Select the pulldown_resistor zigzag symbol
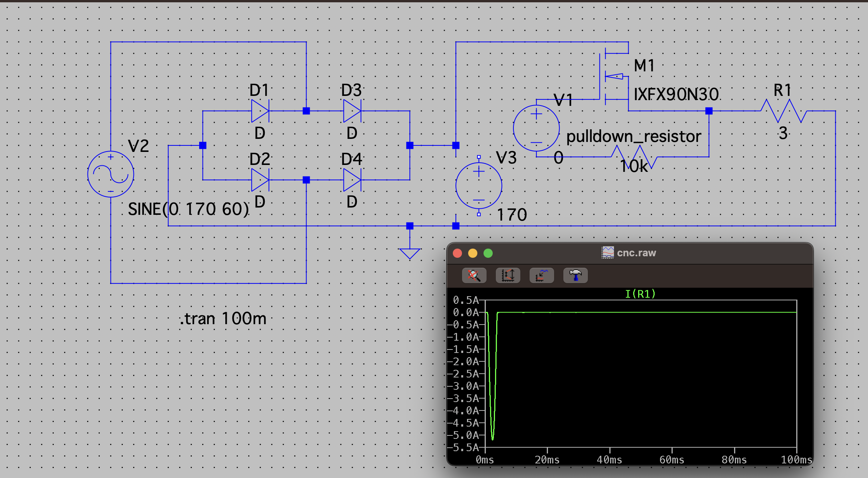The image size is (868, 478). [x=634, y=157]
